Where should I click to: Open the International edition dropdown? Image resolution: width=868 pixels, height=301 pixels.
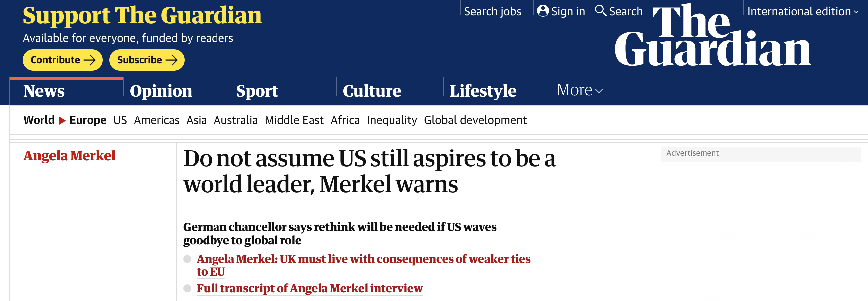[x=803, y=11]
